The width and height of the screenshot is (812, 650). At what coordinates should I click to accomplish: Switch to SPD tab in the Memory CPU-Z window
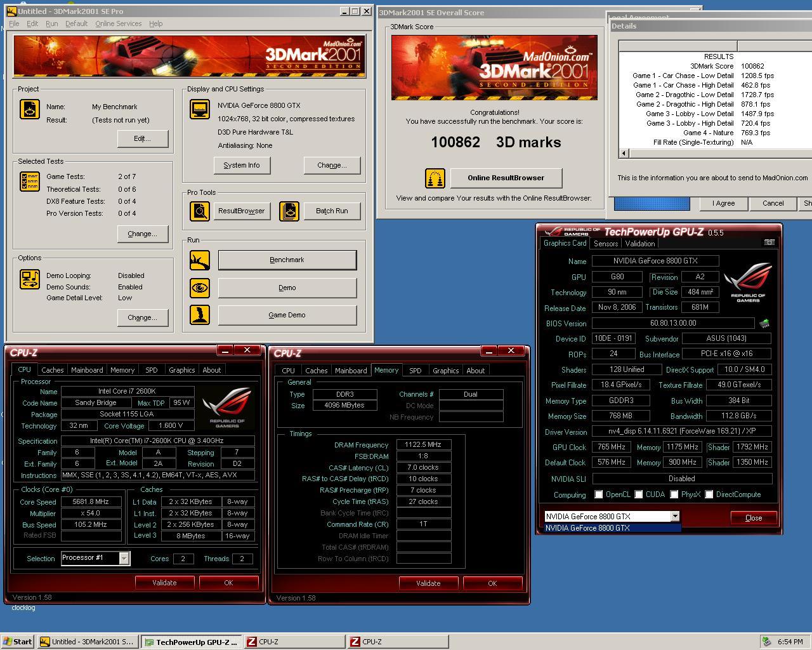(415, 371)
